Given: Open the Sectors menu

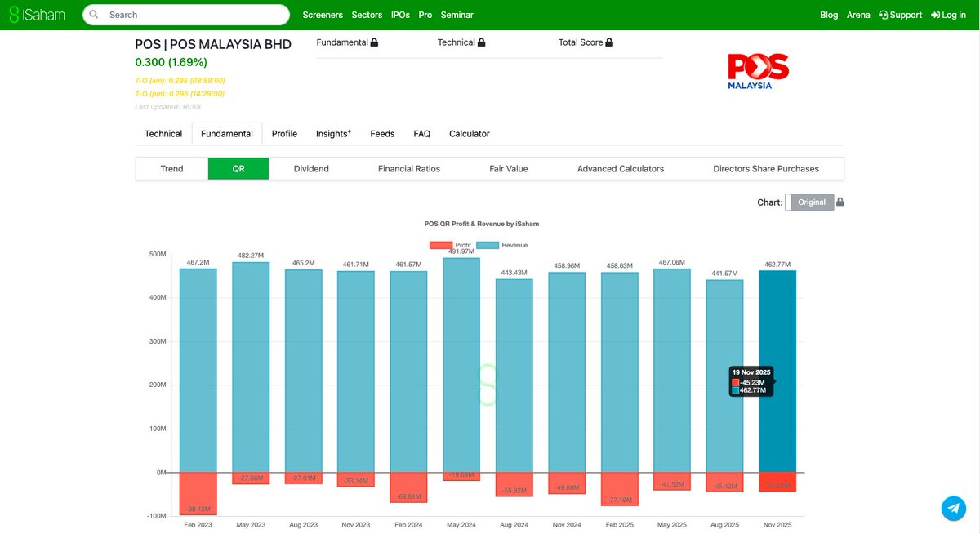Looking at the screenshot, I should pyautogui.click(x=367, y=15).
